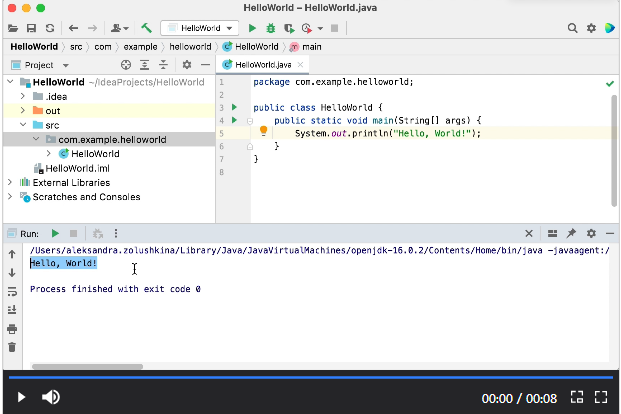The image size is (621, 414).
Task: Go forward with the right arrow icon
Action: 92,28
